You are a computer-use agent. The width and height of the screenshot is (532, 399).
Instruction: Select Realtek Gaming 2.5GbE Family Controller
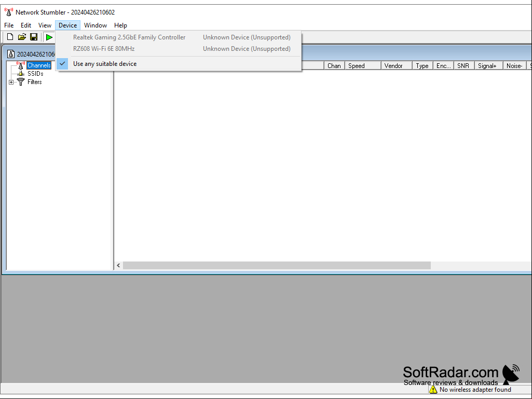coord(179,37)
